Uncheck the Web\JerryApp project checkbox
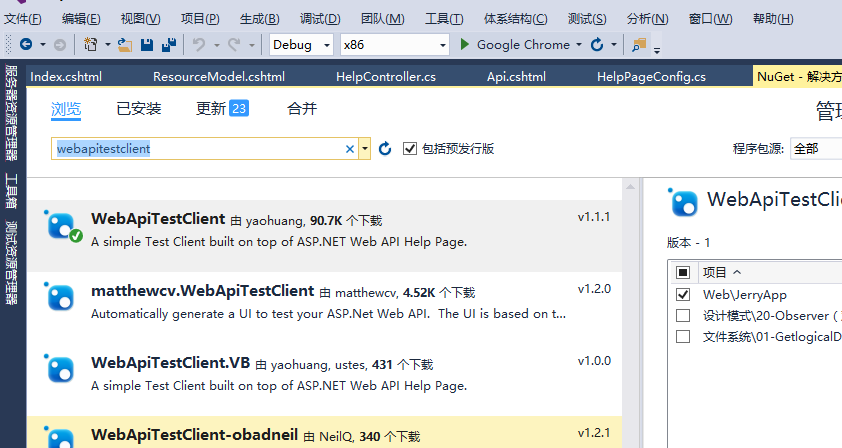This screenshot has height=448, width=842. tap(683, 294)
